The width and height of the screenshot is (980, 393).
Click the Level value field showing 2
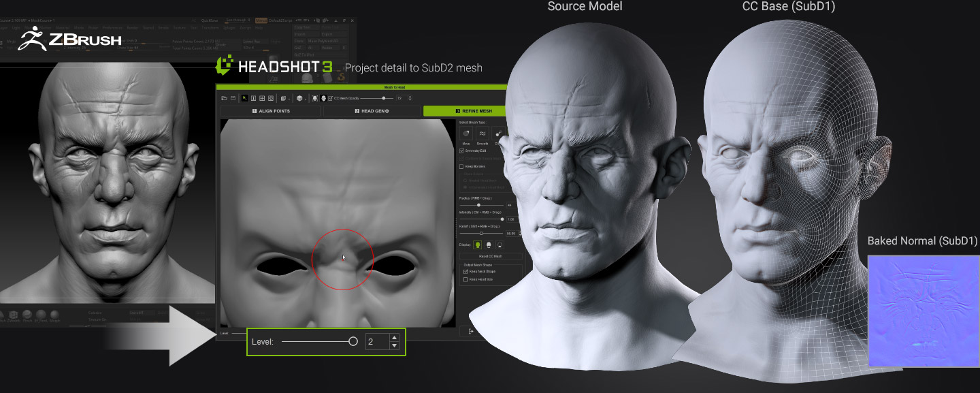click(377, 341)
